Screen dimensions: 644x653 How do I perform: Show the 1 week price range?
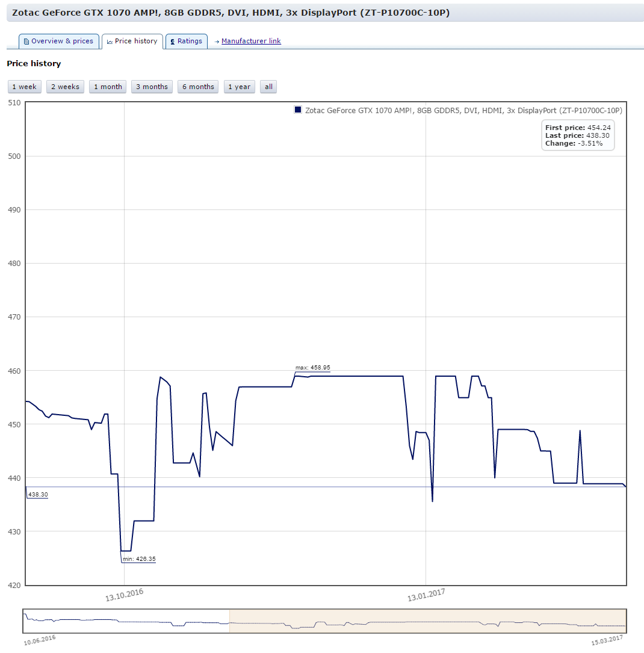click(25, 87)
